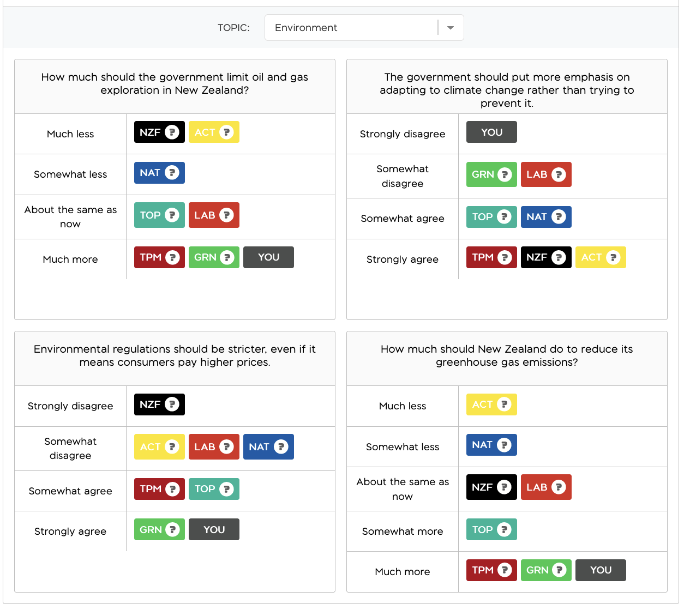This screenshot has height=616, width=696.
Task: Click 'Somewhat agree' label in regulations table
Action: [x=70, y=491]
